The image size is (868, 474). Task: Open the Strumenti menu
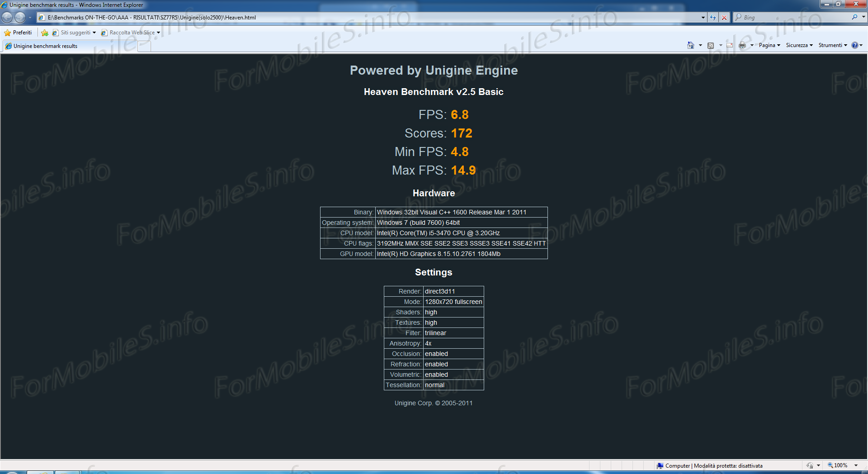(832, 45)
